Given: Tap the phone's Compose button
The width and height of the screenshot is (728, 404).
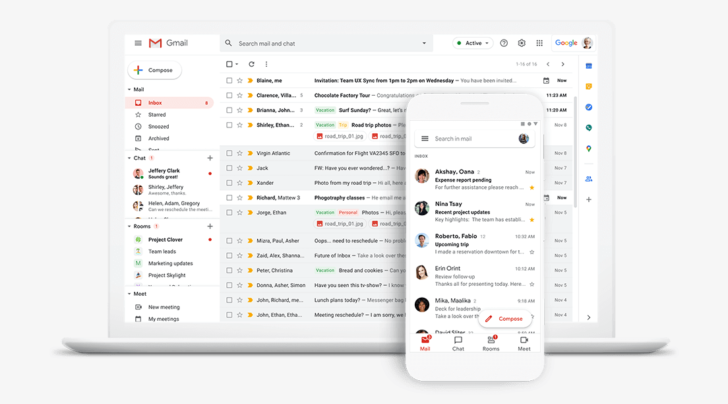Looking at the screenshot, I should 504,319.
